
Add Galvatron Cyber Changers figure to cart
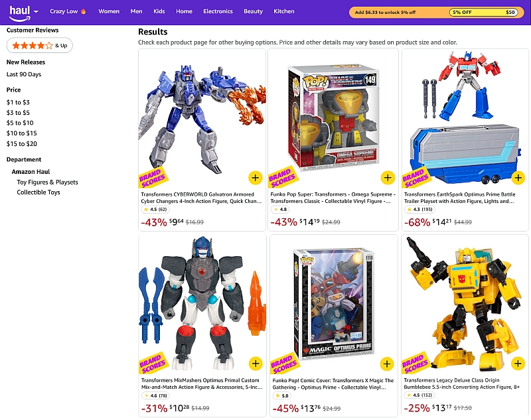[256, 178]
